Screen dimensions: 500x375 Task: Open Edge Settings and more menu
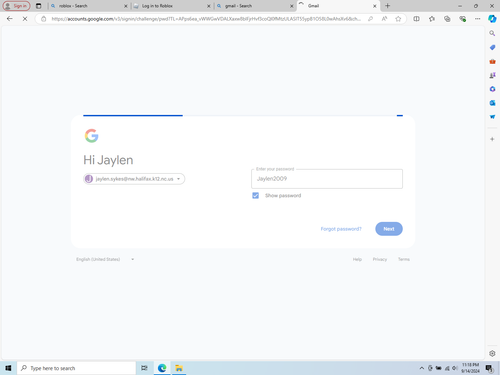(x=477, y=19)
